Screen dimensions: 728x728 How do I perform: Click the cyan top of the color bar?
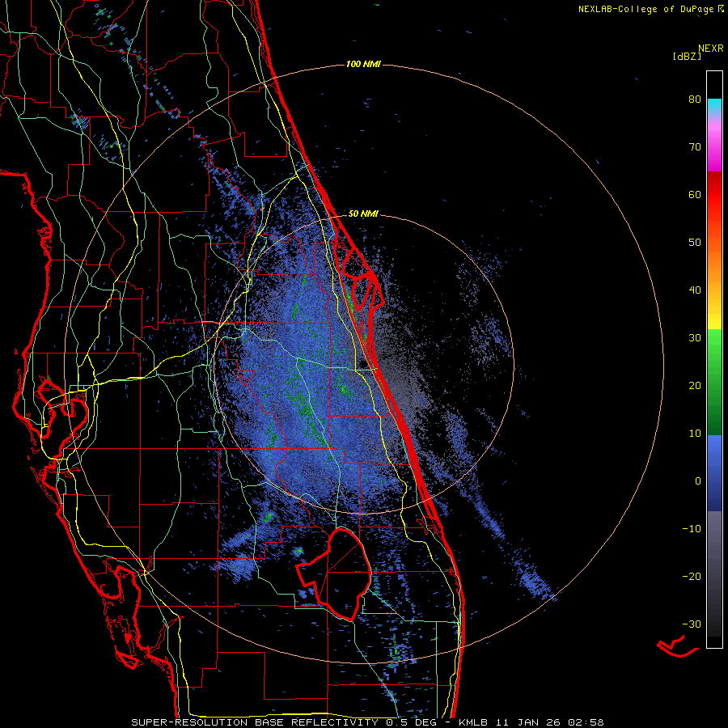(714, 106)
